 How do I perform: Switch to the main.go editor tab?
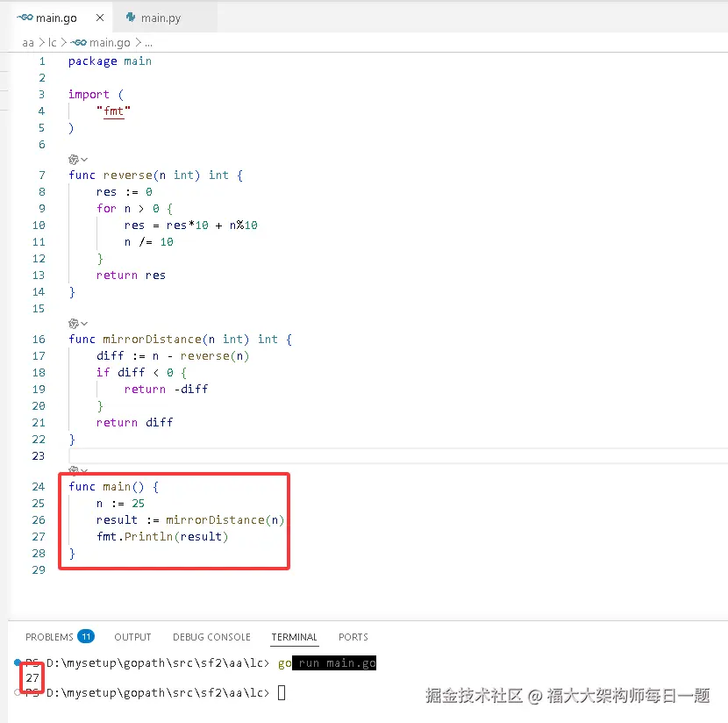pos(57,18)
